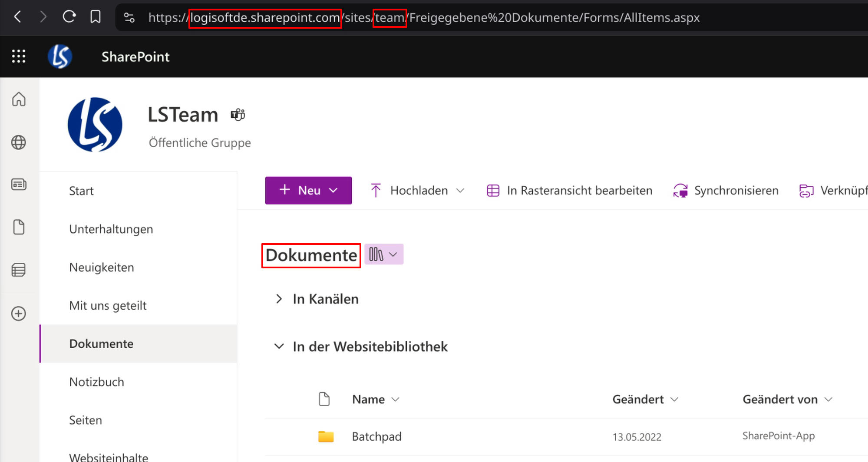Open My Lists icon in left rail

[x=19, y=270]
